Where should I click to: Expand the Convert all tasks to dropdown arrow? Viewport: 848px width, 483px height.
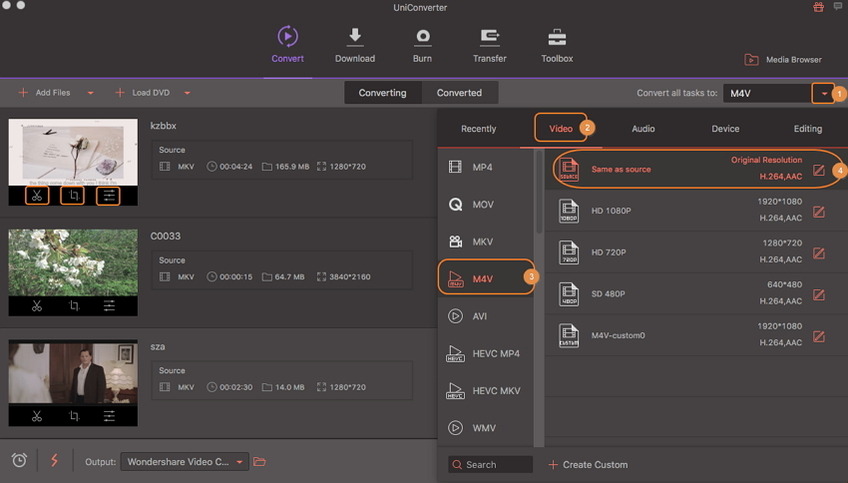(x=824, y=93)
